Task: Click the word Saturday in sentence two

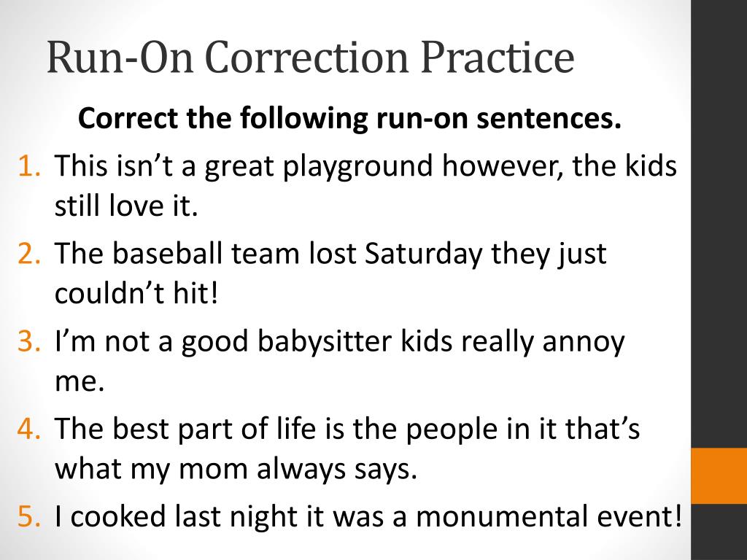Action: pos(424,254)
